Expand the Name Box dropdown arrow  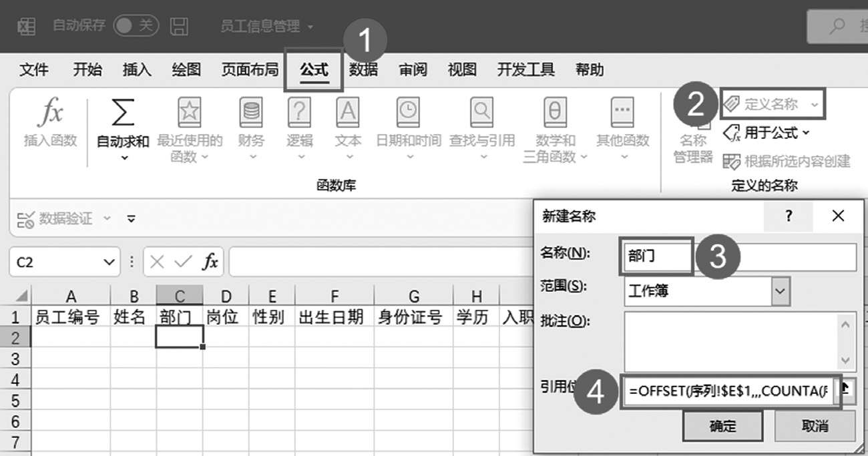pos(110,262)
